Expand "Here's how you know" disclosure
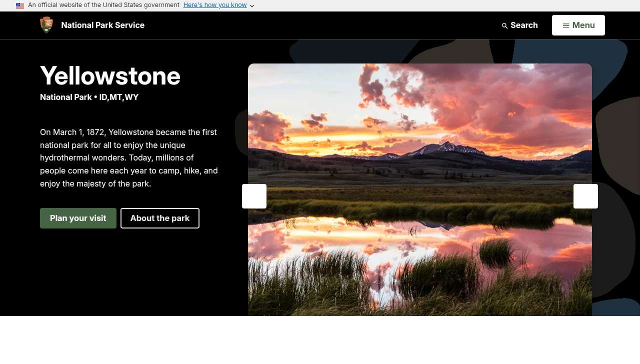The width and height of the screenshot is (640, 364). (219, 5)
